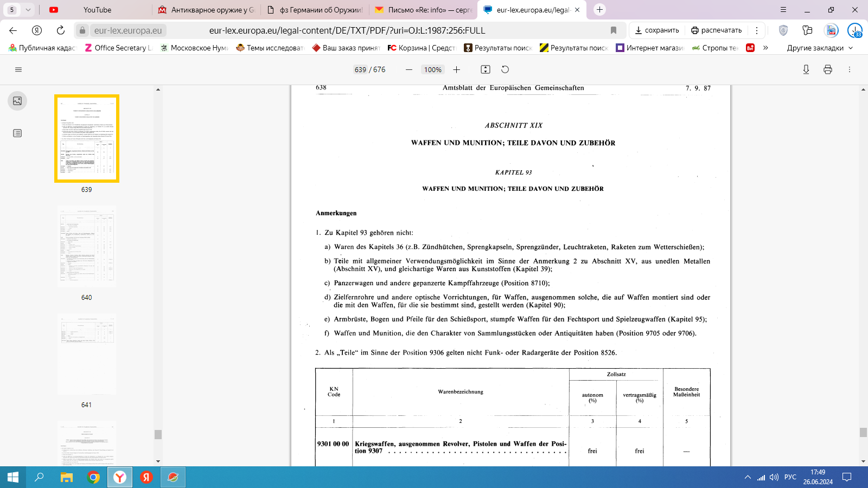Viewport: 868px width, 488px height.
Task: Click thumbnail panel scrollbar handle
Action: [158, 434]
